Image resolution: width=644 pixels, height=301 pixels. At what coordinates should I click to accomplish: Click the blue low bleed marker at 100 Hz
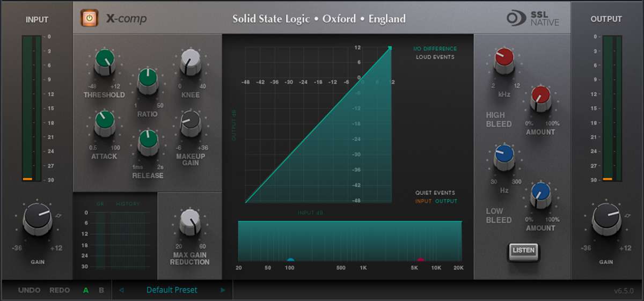(x=290, y=260)
